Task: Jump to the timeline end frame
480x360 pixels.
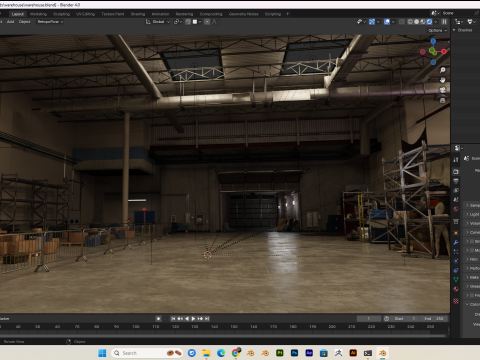Action: (207, 319)
